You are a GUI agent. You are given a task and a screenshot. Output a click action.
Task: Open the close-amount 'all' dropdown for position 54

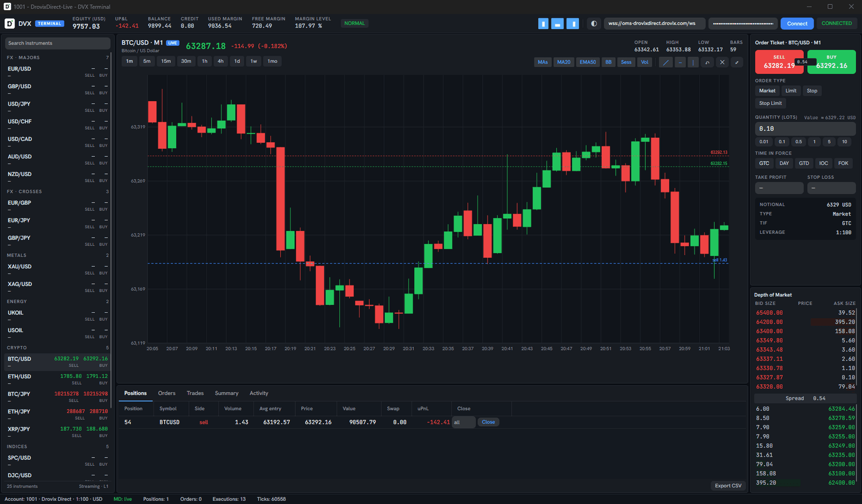pos(464,422)
